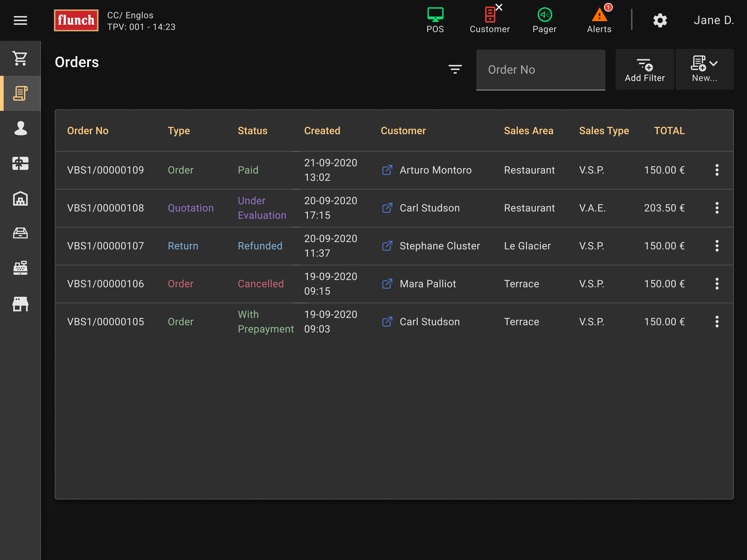Screen dimensions: 747x560
Task: Open the settings gear
Action: 660,20
